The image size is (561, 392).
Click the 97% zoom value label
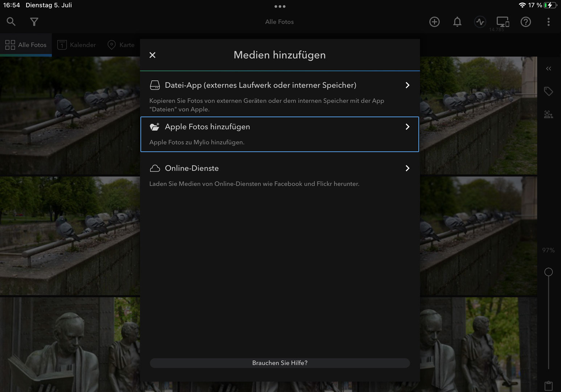548,250
